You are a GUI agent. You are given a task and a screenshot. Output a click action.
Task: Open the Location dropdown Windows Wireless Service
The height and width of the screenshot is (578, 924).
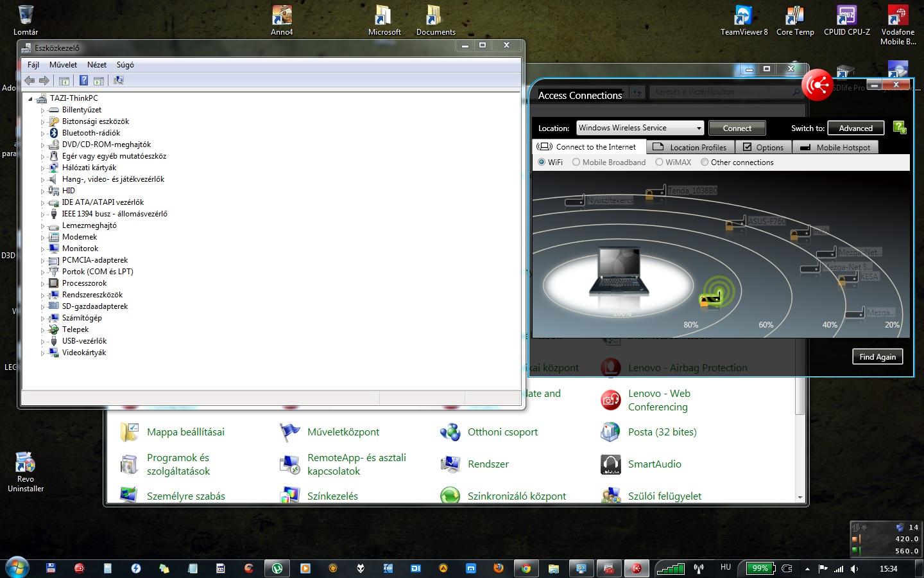pyautogui.click(x=640, y=128)
